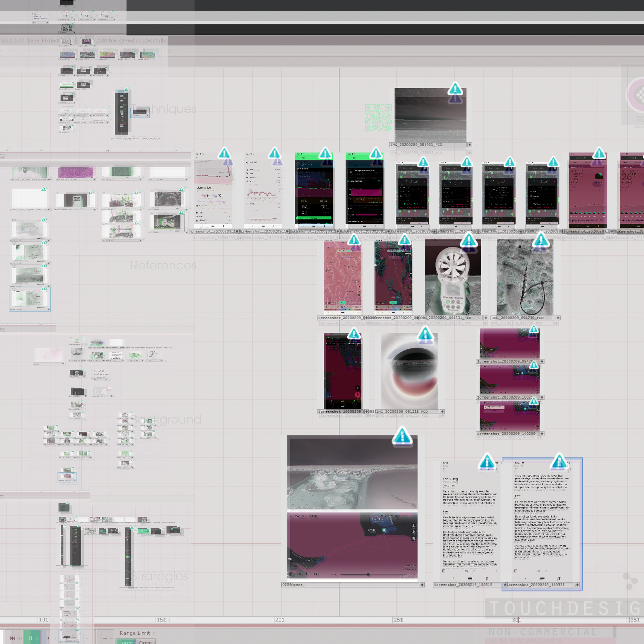Set range limit to Loop

pyautogui.click(x=125, y=642)
